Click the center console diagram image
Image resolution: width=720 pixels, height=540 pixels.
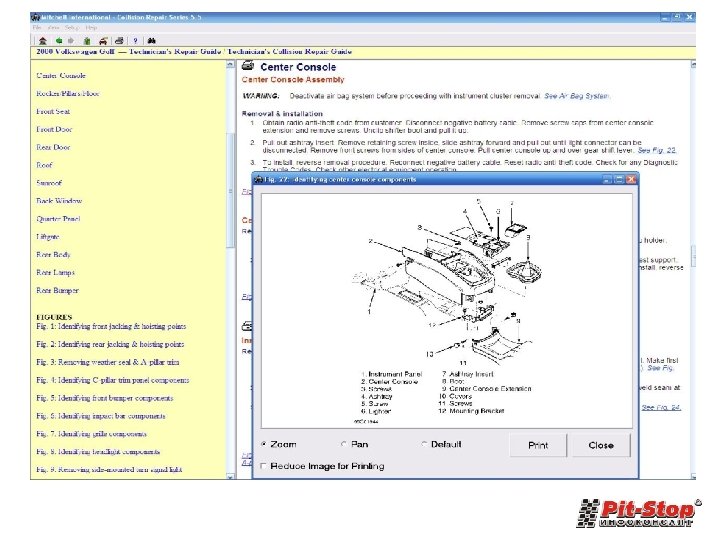tap(446, 310)
